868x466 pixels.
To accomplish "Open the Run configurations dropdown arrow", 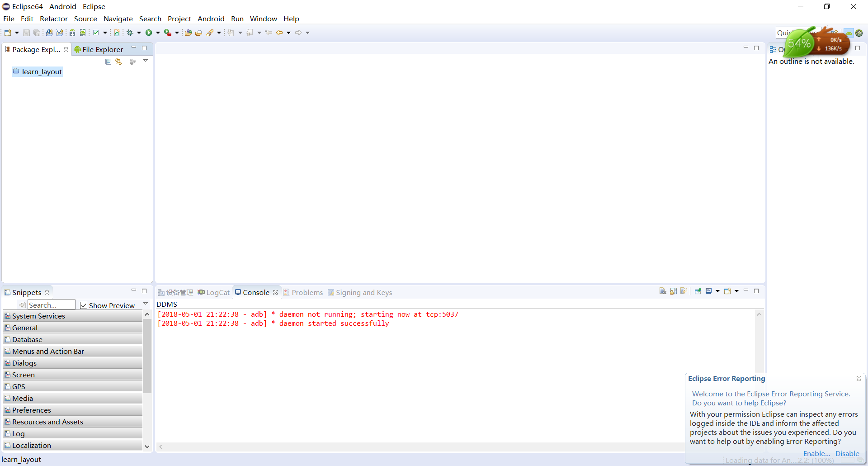I will tap(158, 33).
